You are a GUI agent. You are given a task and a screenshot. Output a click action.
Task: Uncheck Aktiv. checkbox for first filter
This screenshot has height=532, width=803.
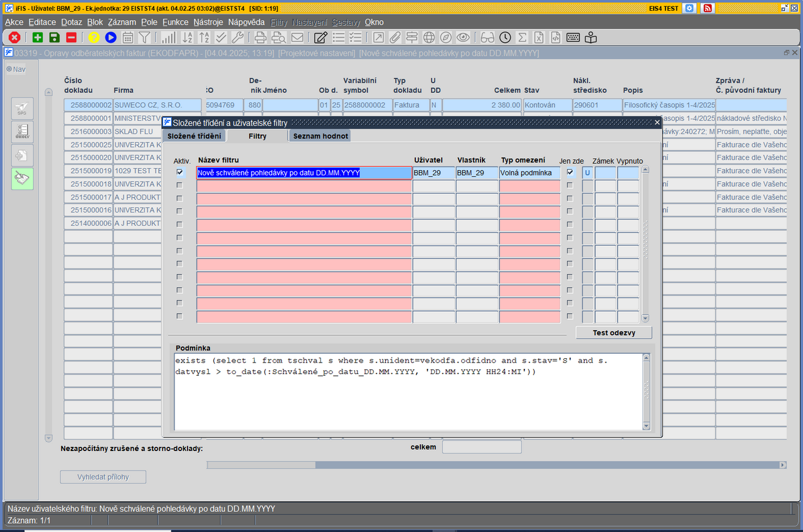(x=180, y=172)
